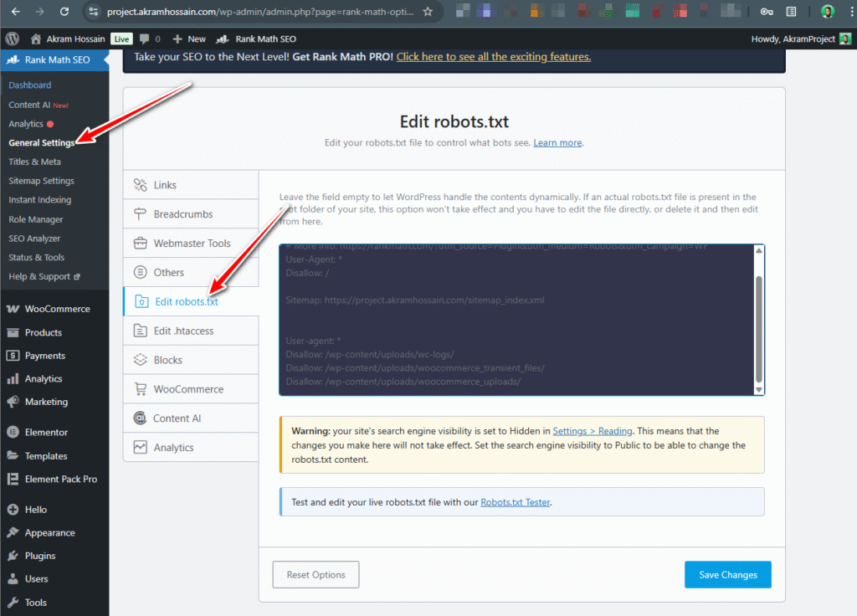Open the Edit .htaccess tab
This screenshot has width=857, height=616.
click(191, 331)
